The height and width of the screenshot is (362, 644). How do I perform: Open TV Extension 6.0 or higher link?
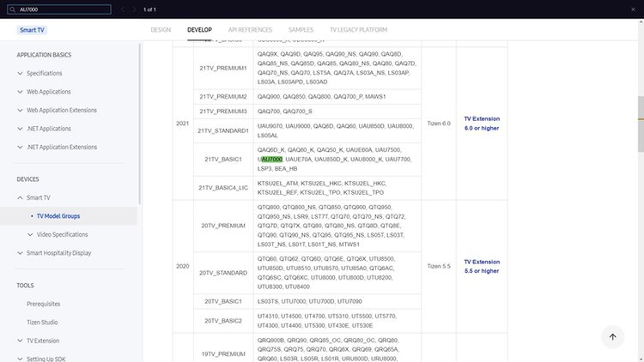(482, 124)
